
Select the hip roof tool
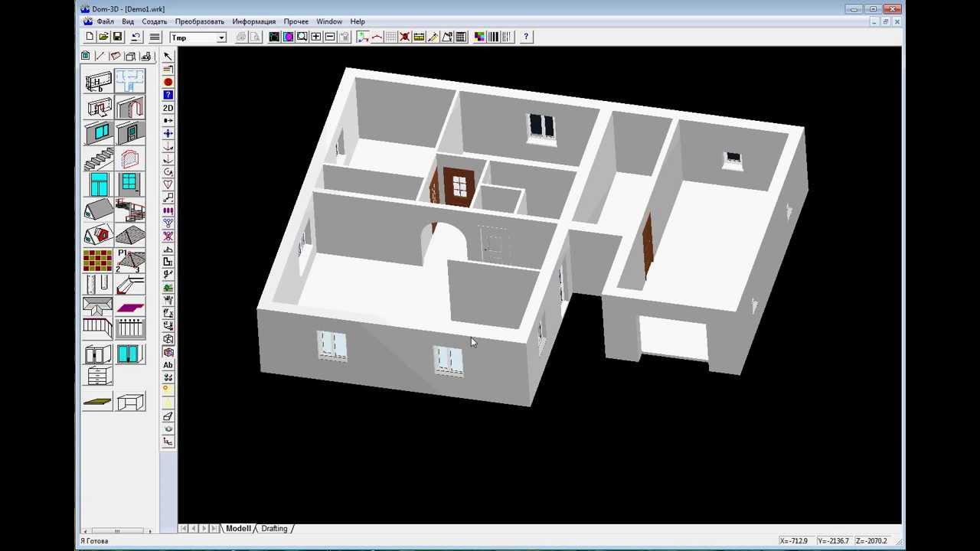coord(129,234)
